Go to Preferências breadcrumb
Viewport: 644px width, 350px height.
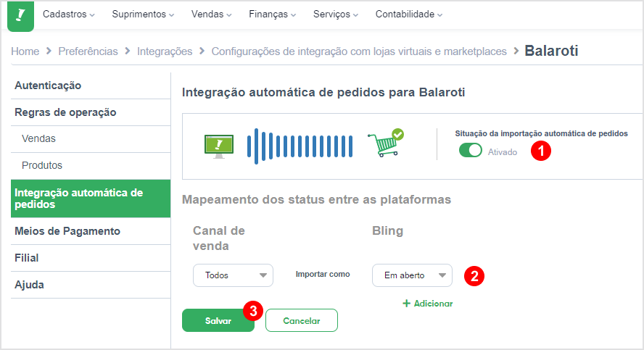point(88,51)
